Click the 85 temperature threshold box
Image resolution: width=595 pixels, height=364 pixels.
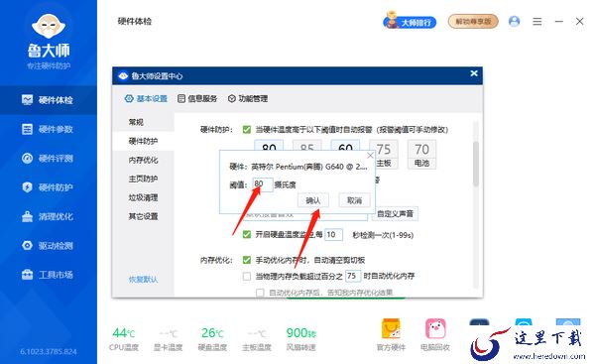pyautogui.click(x=307, y=146)
